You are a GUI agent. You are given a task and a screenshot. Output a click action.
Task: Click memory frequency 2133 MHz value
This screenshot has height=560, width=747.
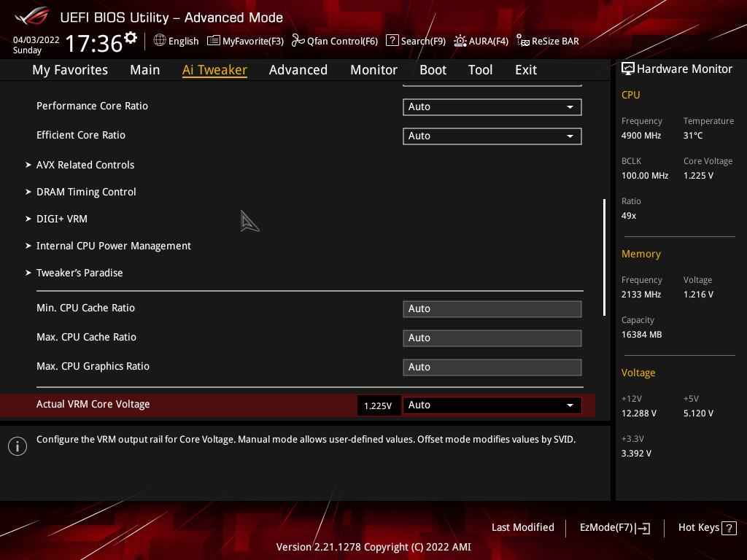coord(641,295)
